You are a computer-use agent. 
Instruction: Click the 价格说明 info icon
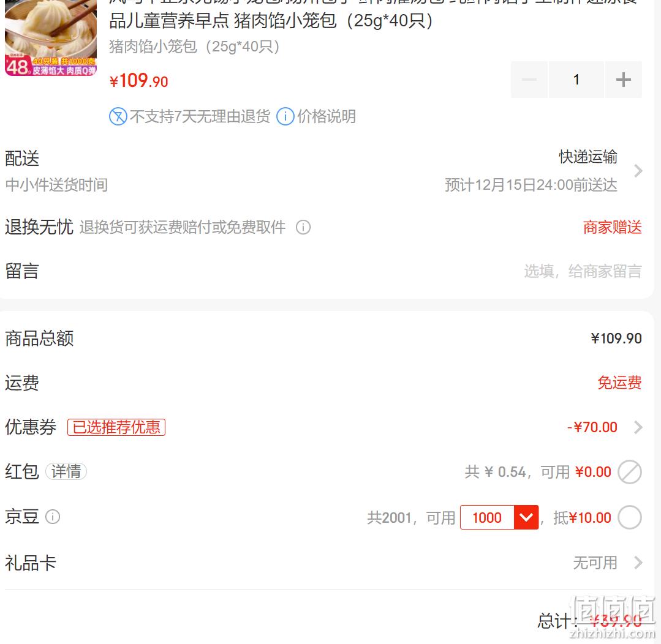pyautogui.click(x=285, y=116)
